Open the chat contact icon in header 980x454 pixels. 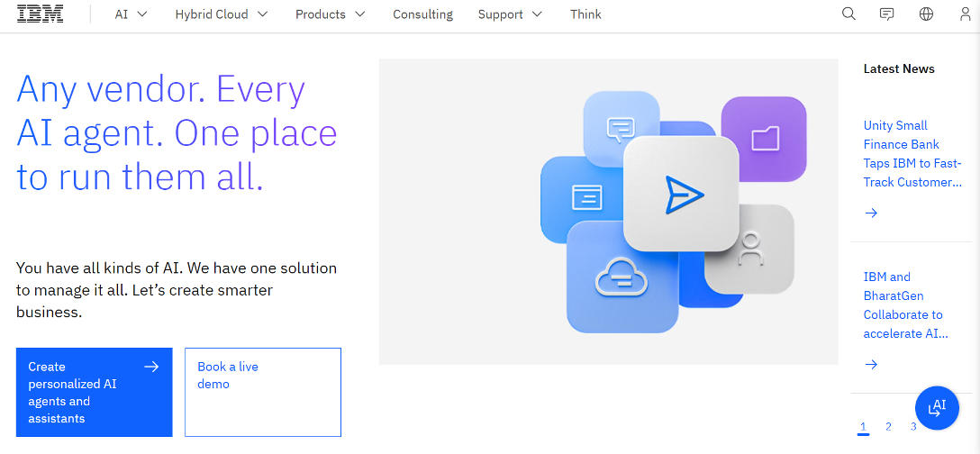click(887, 14)
